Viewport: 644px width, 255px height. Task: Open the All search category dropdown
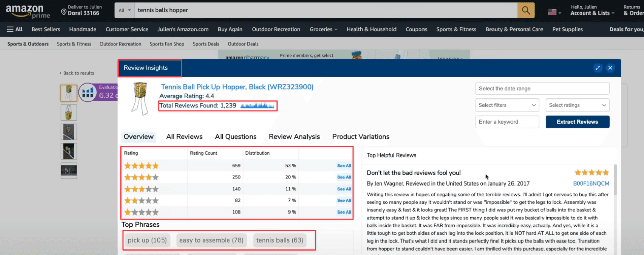tap(124, 10)
